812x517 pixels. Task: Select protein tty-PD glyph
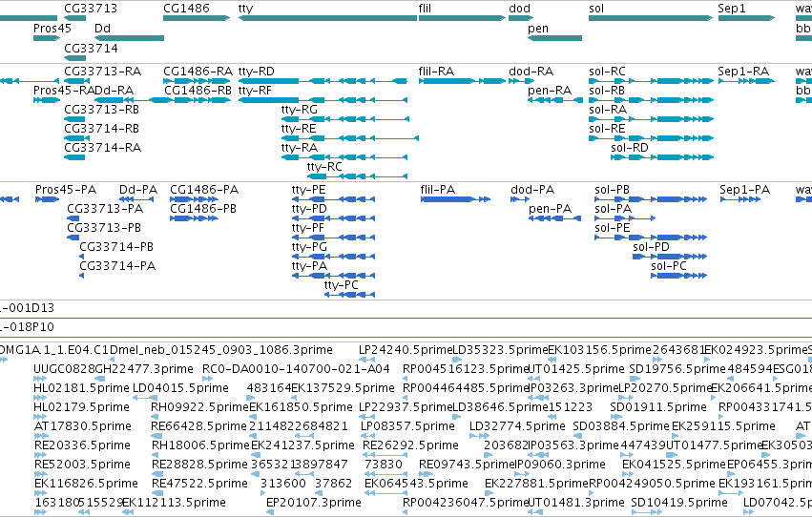[334, 218]
